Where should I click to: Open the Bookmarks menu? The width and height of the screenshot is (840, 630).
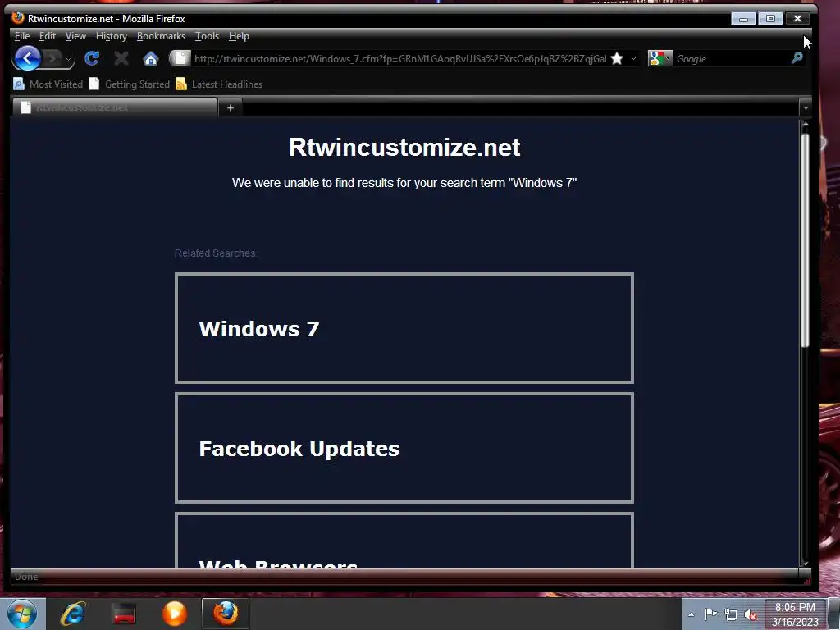click(161, 36)
